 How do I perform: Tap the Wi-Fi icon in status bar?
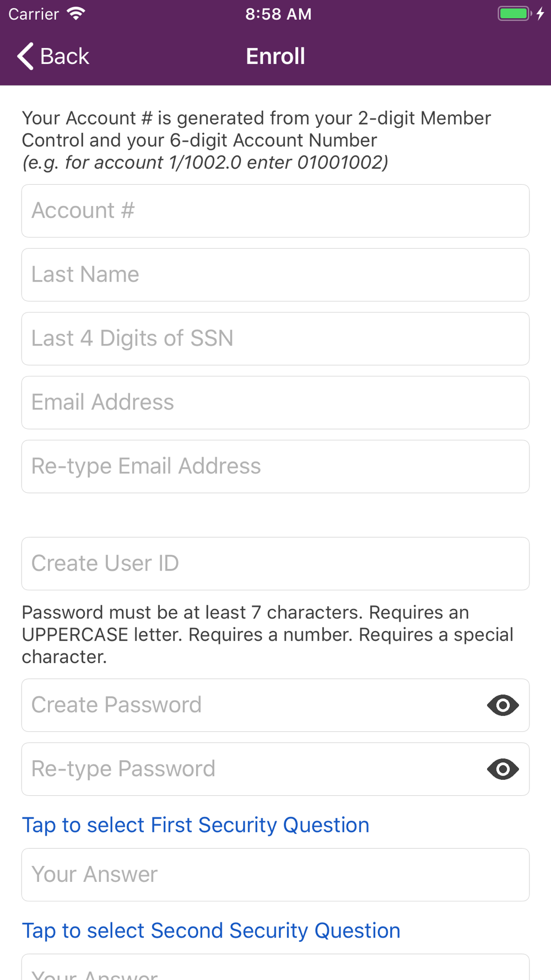tap(76, 14)
